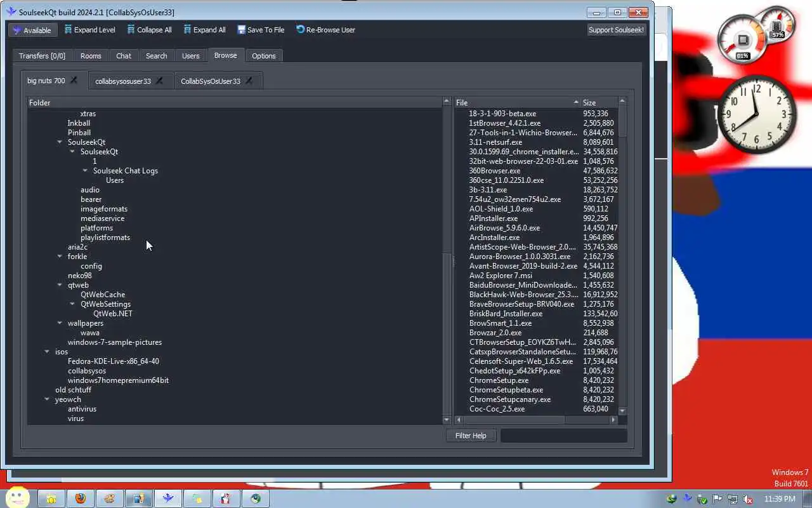Select the Inkball folder
Screen dimensions: 812x508
point(79,123)
